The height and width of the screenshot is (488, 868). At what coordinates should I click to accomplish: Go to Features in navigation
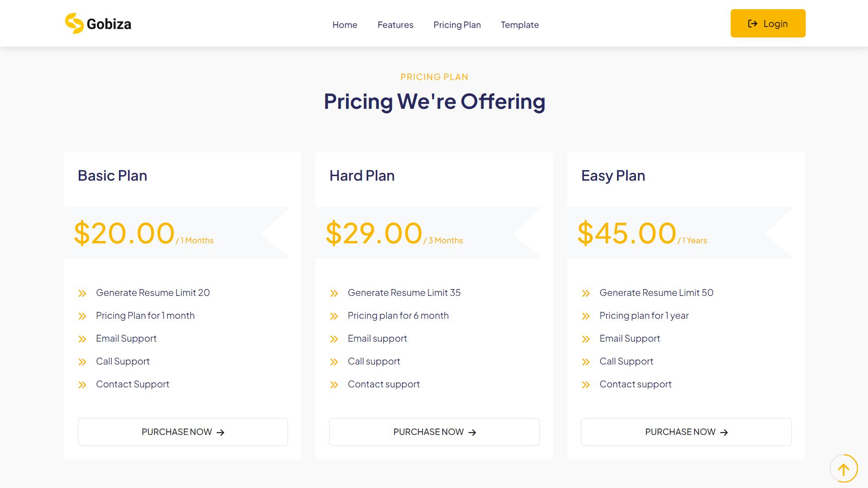[395, 25]
